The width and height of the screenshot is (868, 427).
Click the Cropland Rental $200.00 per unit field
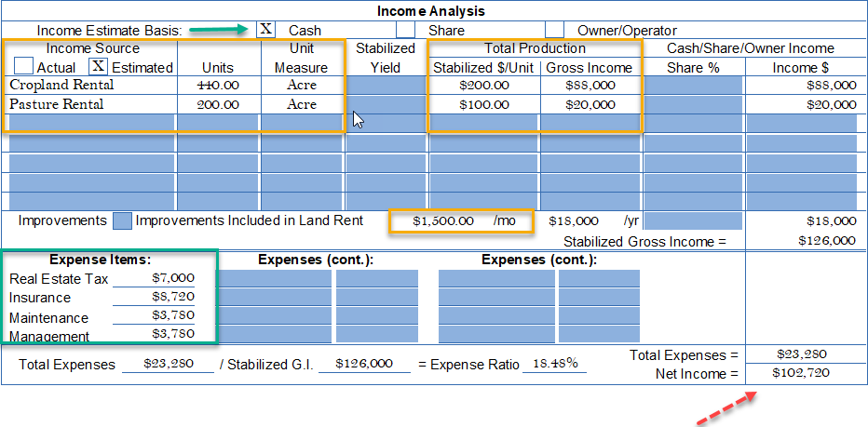pyautogui.click(x=483, y=86)
